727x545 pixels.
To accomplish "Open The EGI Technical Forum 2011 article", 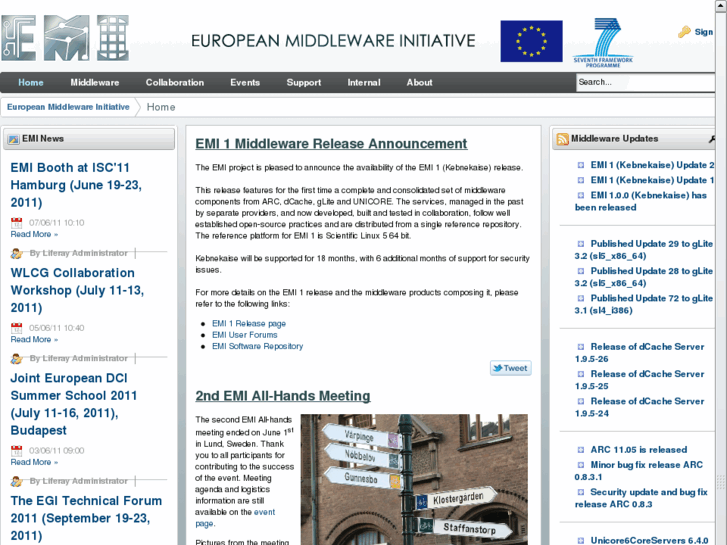I will pyautogui.click(x=86, y=519).
